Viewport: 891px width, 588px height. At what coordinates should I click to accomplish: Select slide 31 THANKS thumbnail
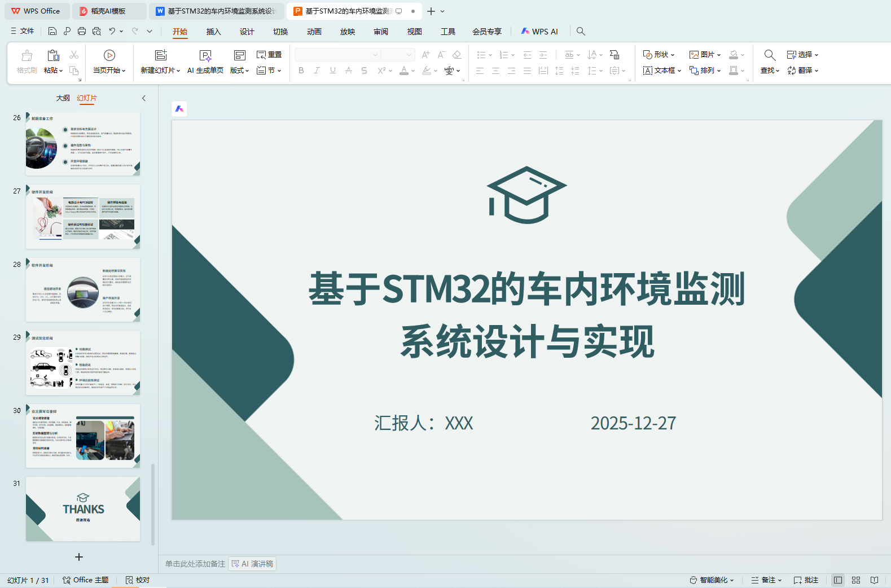click(x=83, y=509)
